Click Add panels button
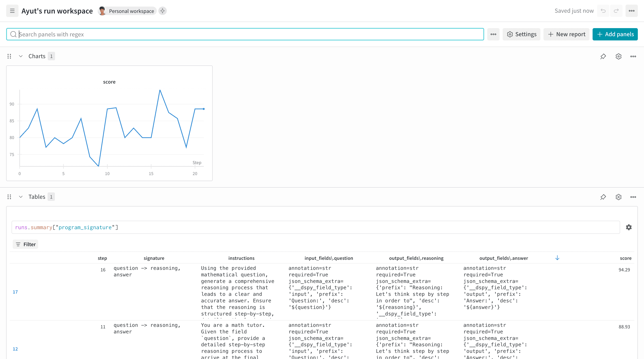644x359 pixels. tap(615, 34)
